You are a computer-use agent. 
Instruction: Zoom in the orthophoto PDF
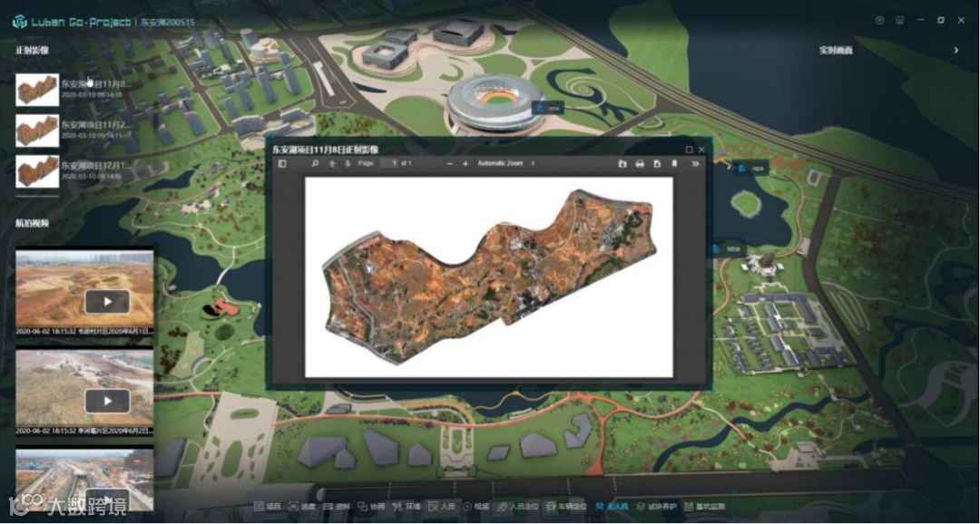click(x=465, y=163)
